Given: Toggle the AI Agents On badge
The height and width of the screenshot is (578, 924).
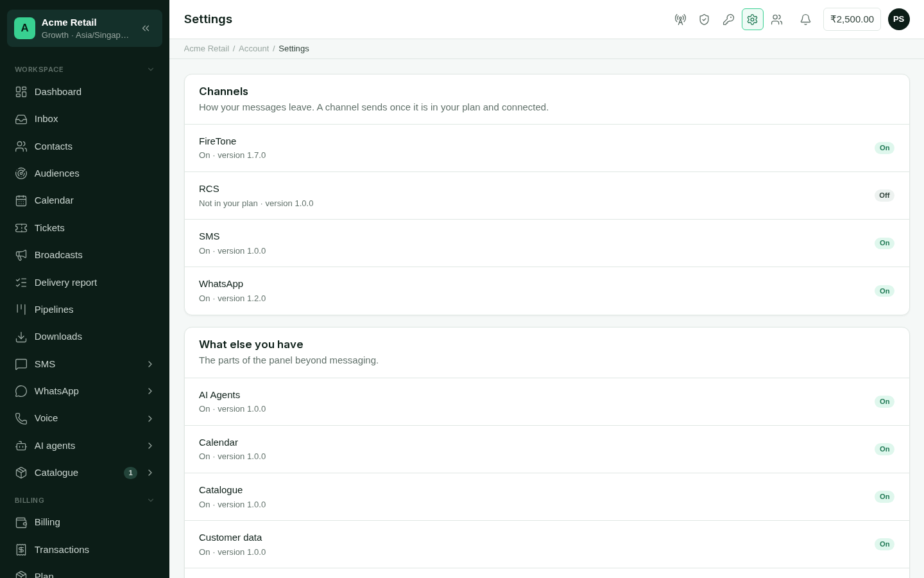Looking at the screenshot, I should [884, 401].
